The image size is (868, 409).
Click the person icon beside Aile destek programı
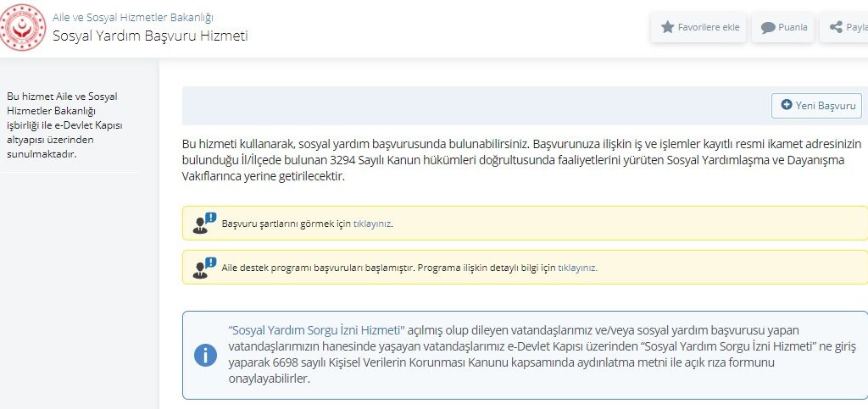(204, 268)
